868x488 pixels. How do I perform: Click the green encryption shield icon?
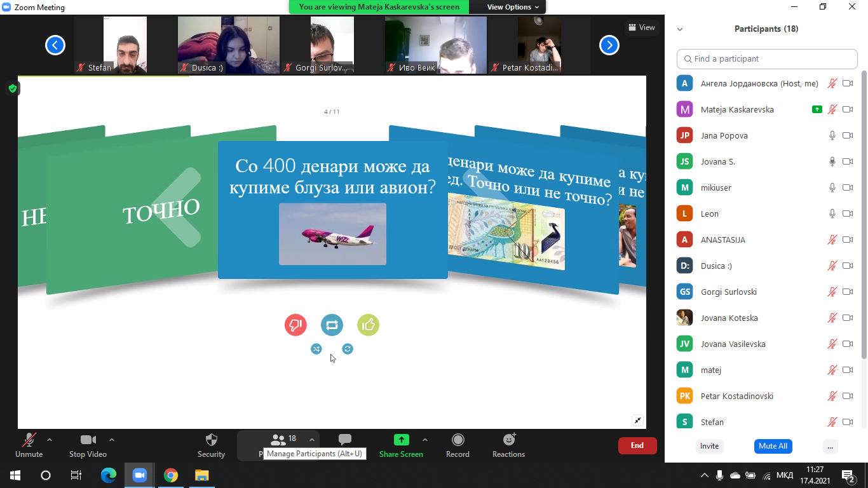(12, 88)
